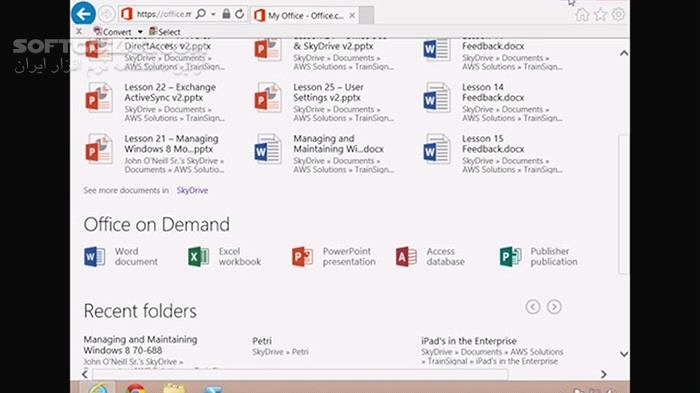Click the page scroll up arrow
The height and width of the screenshot is (393, 700).
click(x=624, y=53)
